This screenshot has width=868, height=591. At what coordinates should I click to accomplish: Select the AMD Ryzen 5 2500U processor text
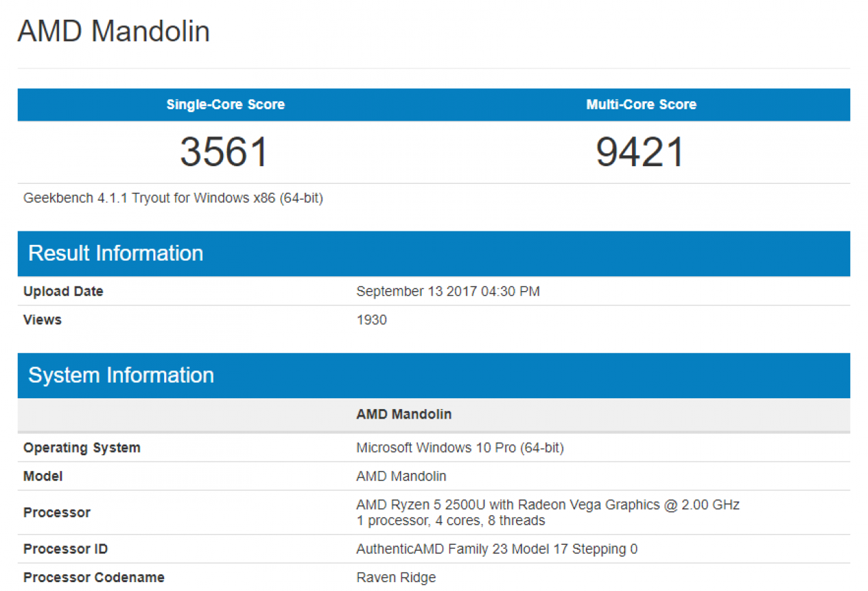pos(548,505)
